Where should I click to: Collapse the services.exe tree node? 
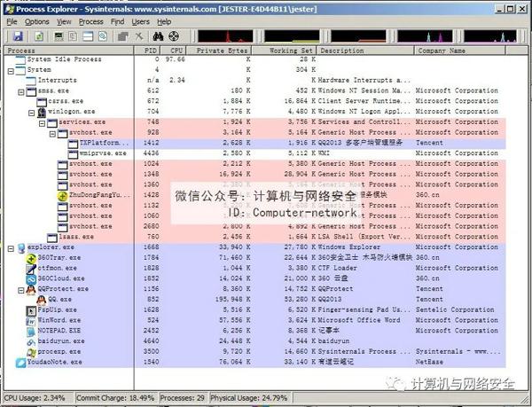pyautogui.click(x=40, y=121)
